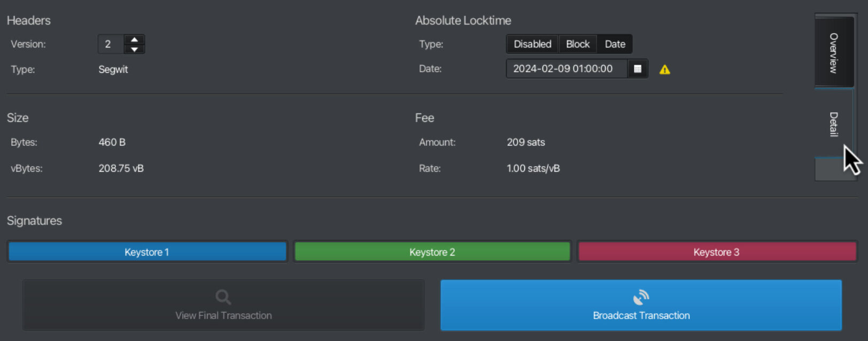Screen dimensions: 868x341
Task: Click the broadcast satellite dish icon
Action: pos(641,297)
